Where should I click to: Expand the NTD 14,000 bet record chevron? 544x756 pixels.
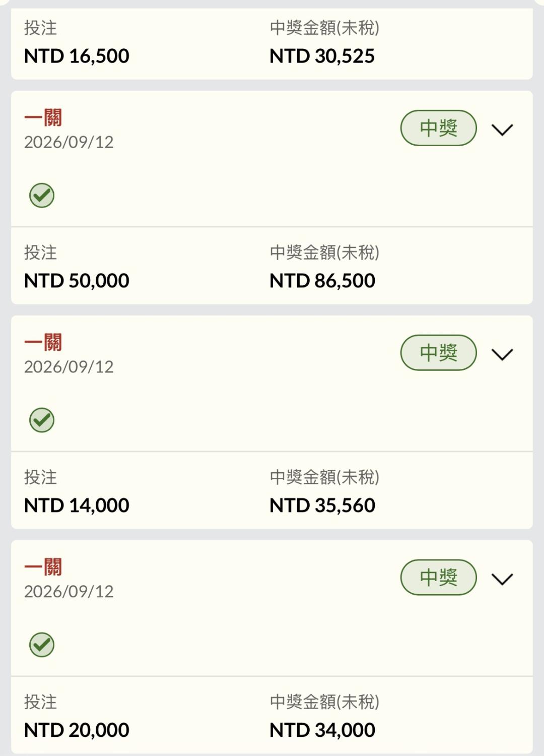502,354
